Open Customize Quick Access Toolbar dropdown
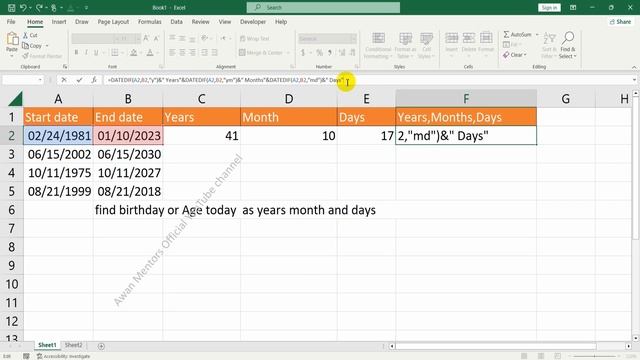640x360 pixels. click(x=87, y=8)
